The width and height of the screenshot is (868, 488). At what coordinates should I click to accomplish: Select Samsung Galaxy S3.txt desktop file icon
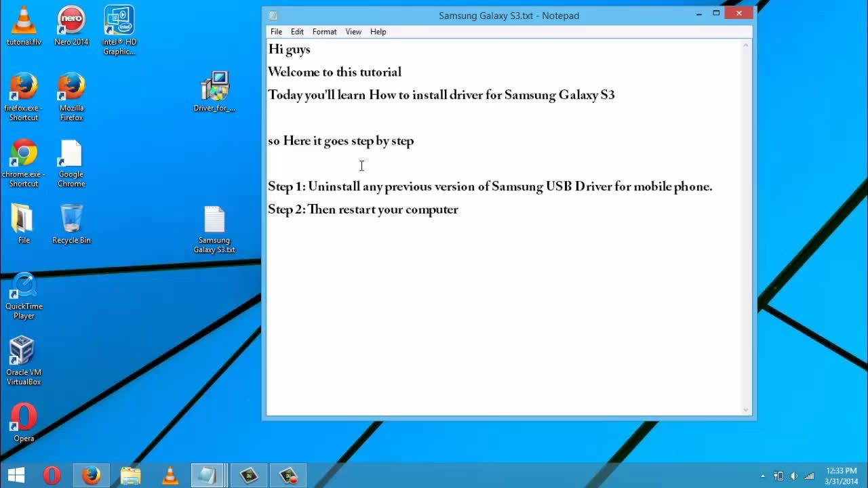click(214, 229)
